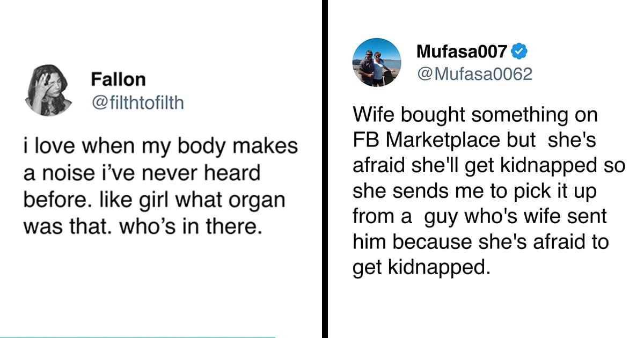Image resolution: width=644 pixels, height=338 pixels.
Task: Click the line "a noise i've never heard"
Action: (x=141, y=173)
